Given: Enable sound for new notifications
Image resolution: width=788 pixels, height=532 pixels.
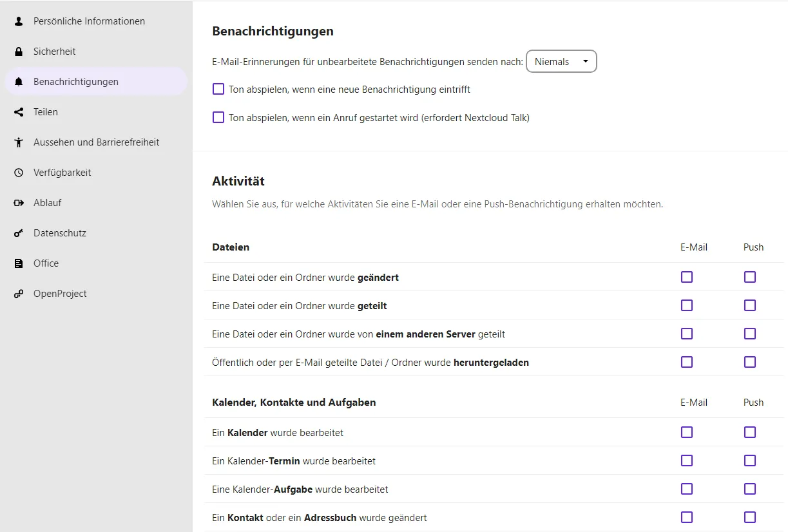Looking at the screenshot, I should [218, 89].
